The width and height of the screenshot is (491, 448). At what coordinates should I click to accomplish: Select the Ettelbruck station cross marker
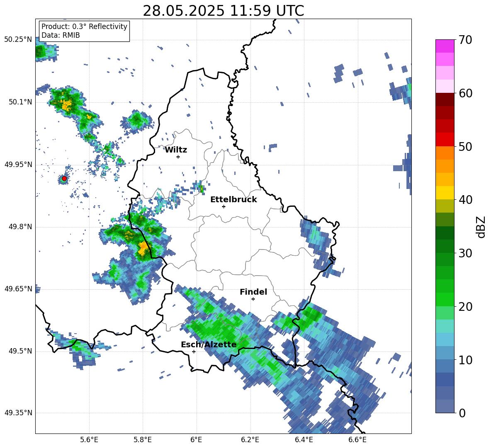point(224,206)
